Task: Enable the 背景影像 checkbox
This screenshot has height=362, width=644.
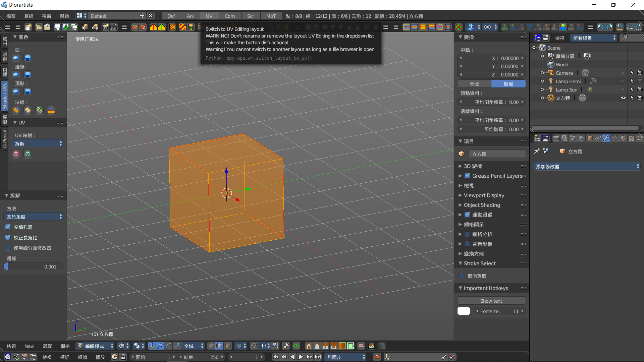Action: click(x=467, y=244)
